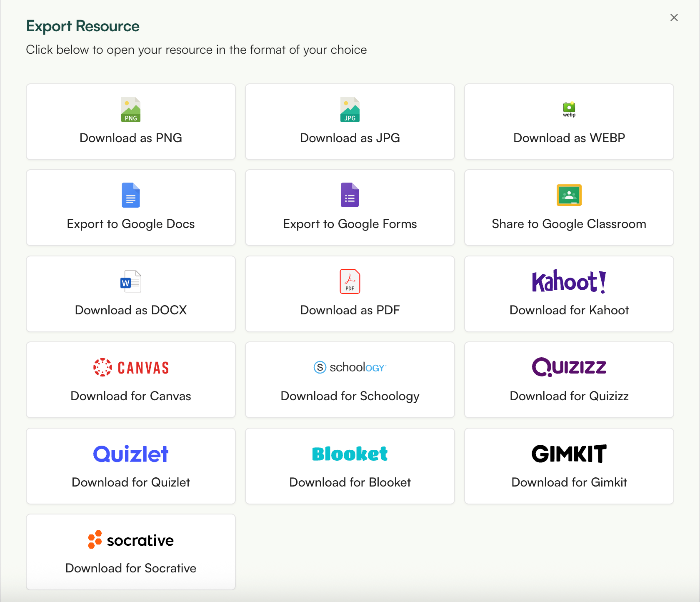Select the Socrative logo
This screenshot has height=602, width=700.
click(130, 540)
